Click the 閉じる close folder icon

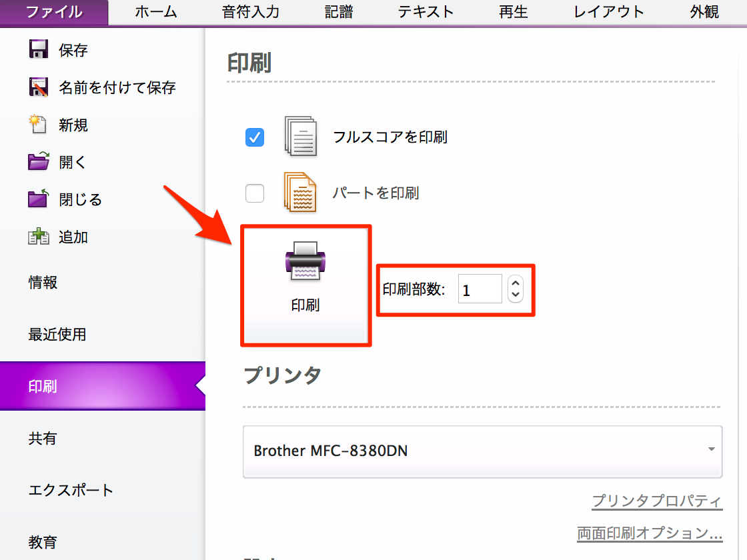tap(39, 199)
